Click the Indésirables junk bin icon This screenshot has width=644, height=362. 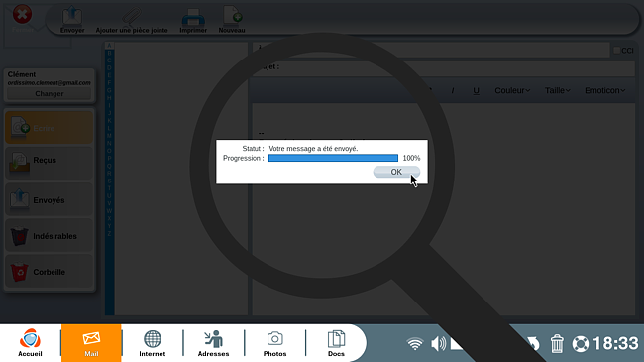tap(19, 236)
